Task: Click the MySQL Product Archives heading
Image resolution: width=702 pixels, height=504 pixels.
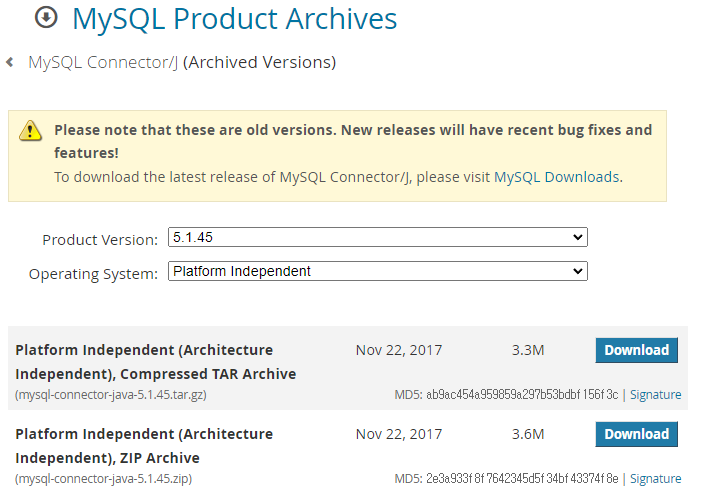Action: point(235,19)
